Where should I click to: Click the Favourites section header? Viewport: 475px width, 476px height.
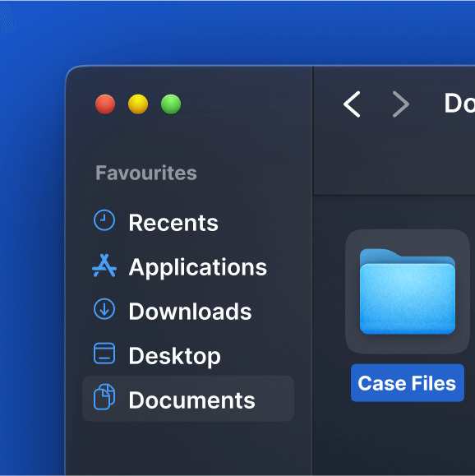point(146,173)
